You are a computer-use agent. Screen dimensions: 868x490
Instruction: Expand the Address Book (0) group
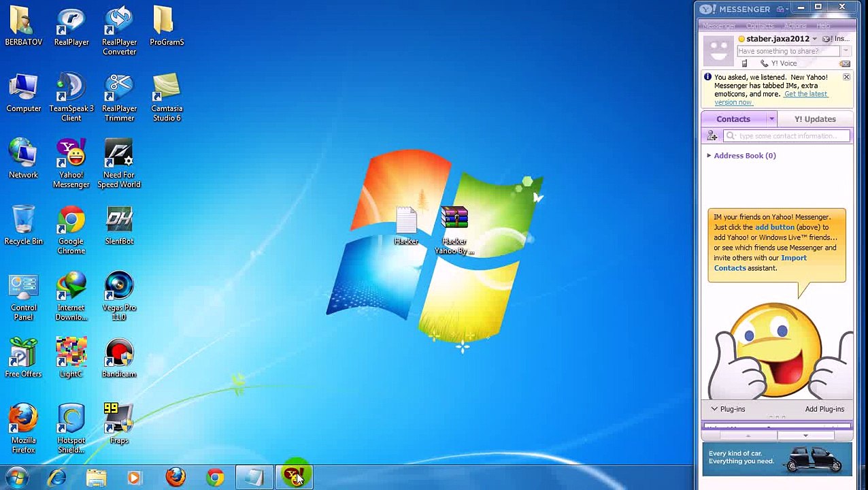709,156
